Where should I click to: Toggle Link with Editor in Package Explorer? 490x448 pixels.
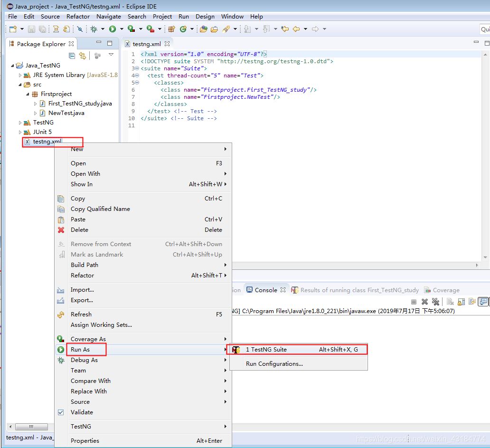[x=83, y=56]
